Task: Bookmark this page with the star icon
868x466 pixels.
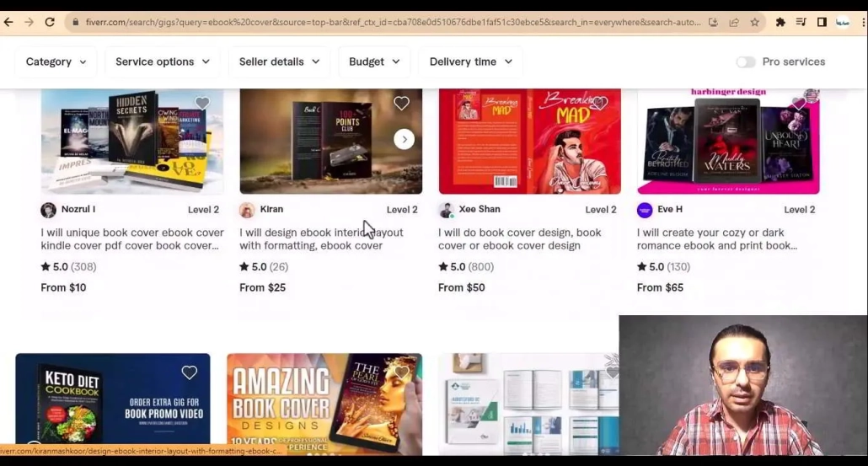Action: 754,22
